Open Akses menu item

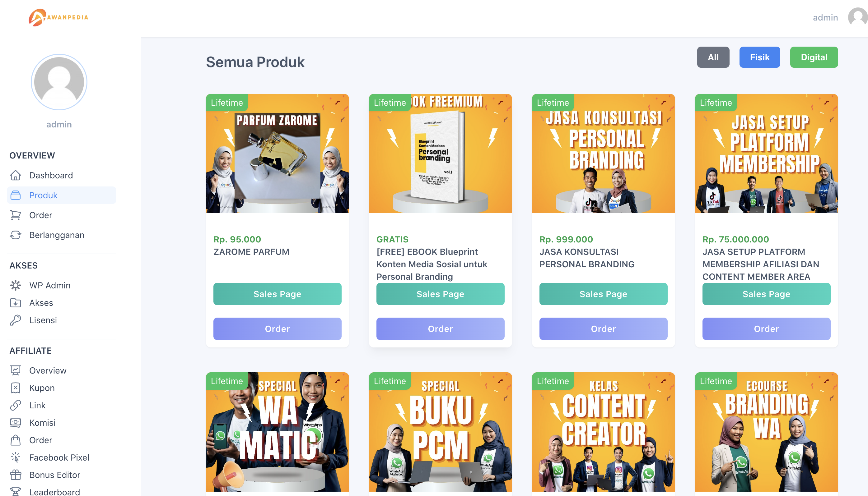click(x=41, y=302)
